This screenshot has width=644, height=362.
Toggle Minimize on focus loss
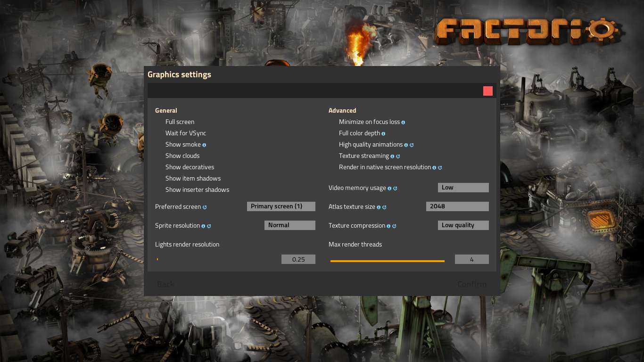pyautogui.click(x=369, y=122)
